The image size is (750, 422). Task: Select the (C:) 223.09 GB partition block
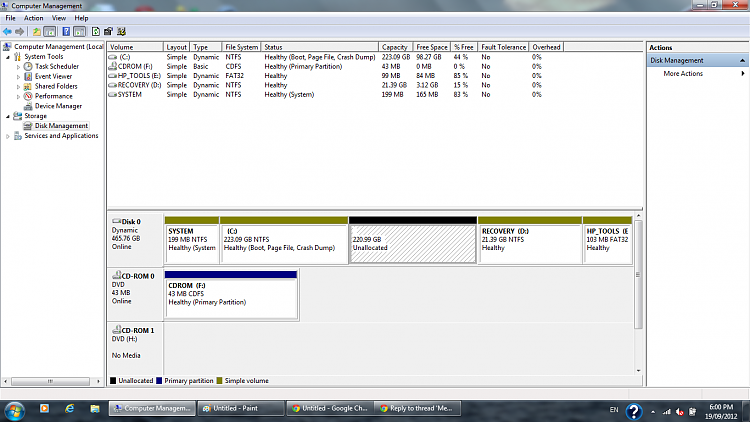pyautogui.click(x=284, y=241)
